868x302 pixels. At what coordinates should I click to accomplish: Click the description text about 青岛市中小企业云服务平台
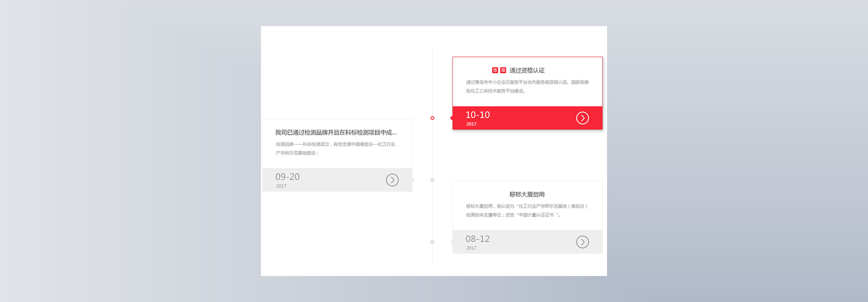pos(527,87)
